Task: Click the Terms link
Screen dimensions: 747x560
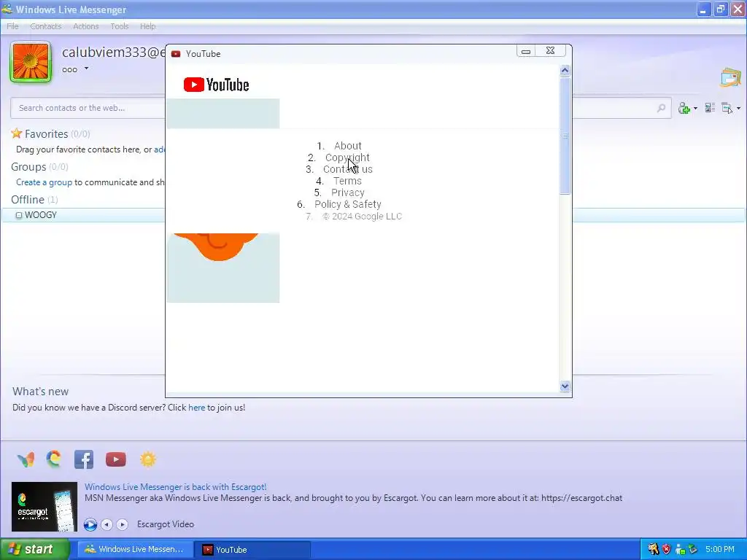Action: click(x=347, y=181)
